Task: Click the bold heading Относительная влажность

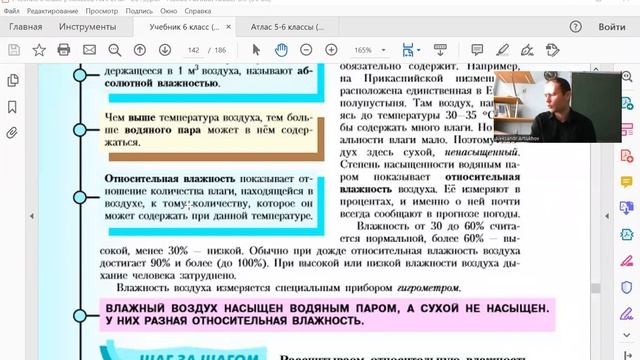Action: tap(170, 179)
